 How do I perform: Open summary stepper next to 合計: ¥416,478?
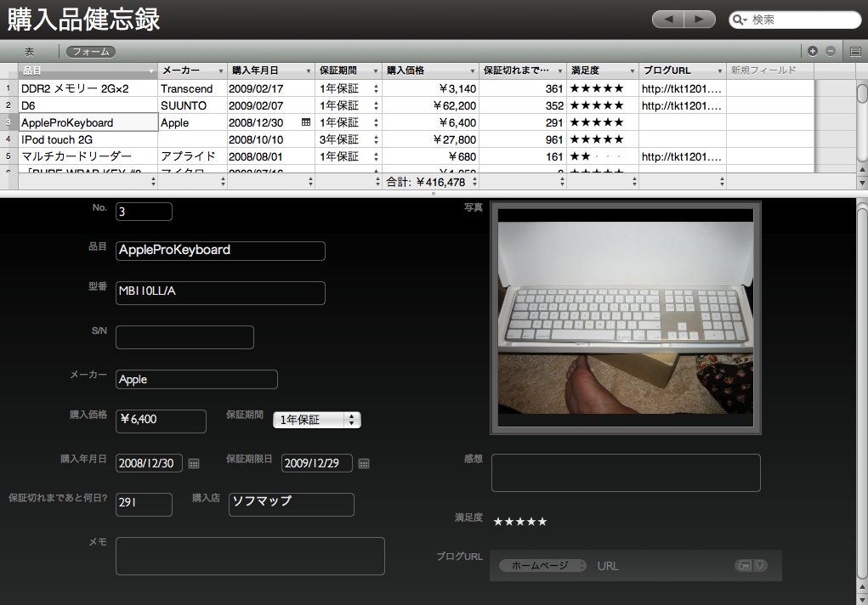tap(475, 182)
